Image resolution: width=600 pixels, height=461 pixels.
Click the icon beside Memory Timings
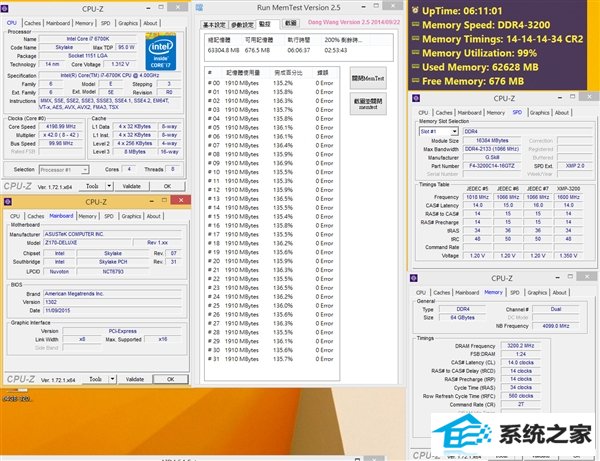(415, 39)
